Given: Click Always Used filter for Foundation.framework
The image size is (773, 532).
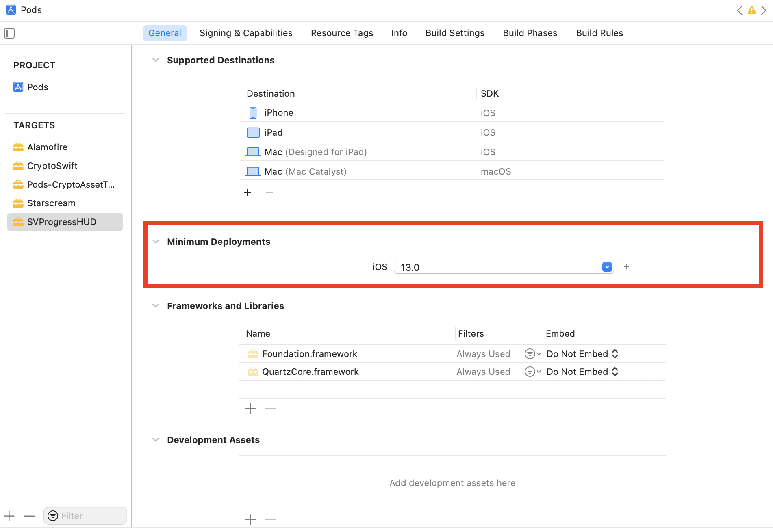Looking at the screenshot, I should click(x=483, y=354).
